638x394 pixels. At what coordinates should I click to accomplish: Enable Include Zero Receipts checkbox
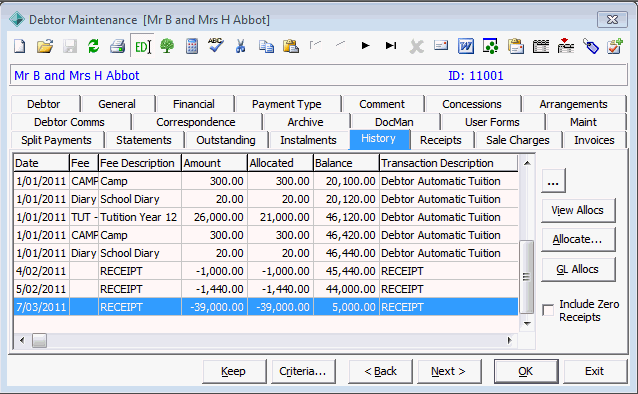click(x=548, y=310)
